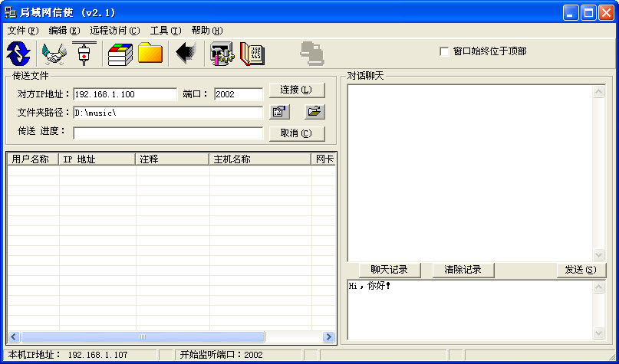Click the colored stacked books toolbar icon
Image resolution: width=619 pixels, height=364 pixels.
[x=120, y=54]
